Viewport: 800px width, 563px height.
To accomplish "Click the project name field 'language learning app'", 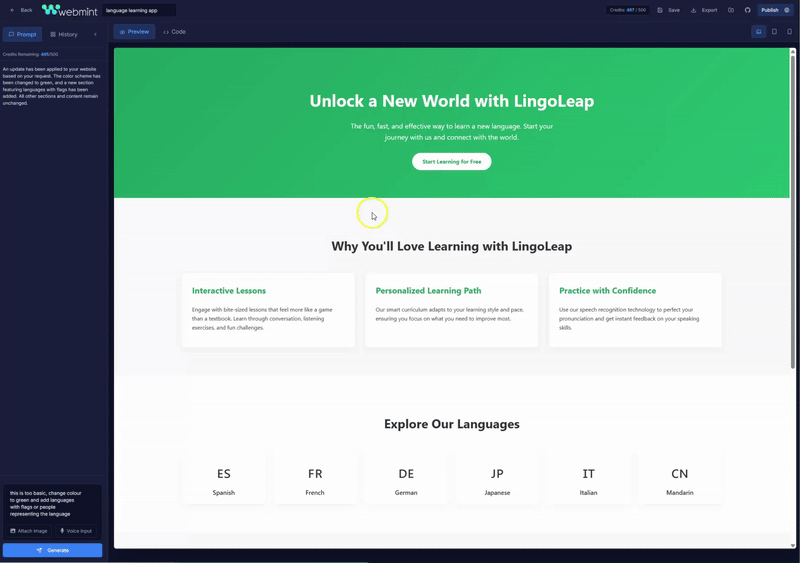I will pos(138,10).
